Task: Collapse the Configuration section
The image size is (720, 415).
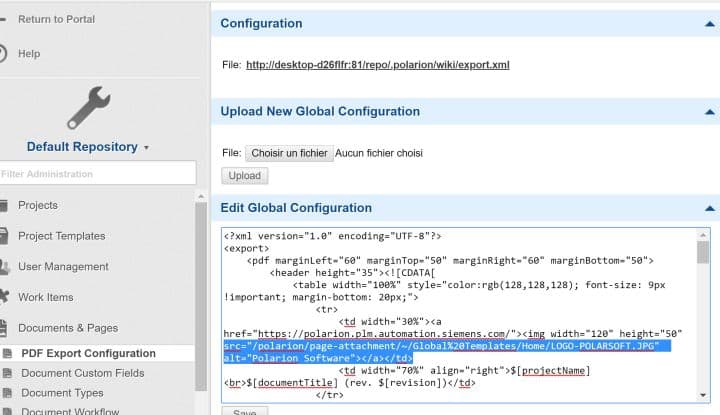Action: click(x=709, y=23)
